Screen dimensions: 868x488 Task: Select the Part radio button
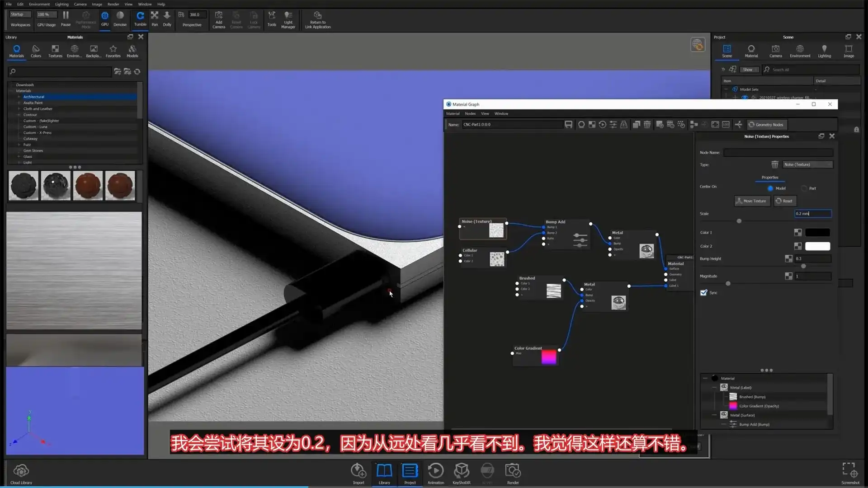[x=805, y=188]
